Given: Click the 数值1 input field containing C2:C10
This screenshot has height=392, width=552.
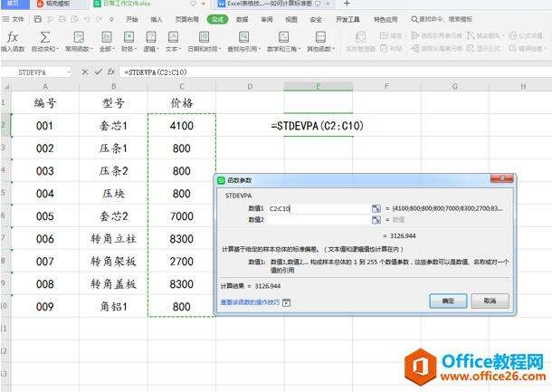Looking at the screenshot, I should point(319,208).
